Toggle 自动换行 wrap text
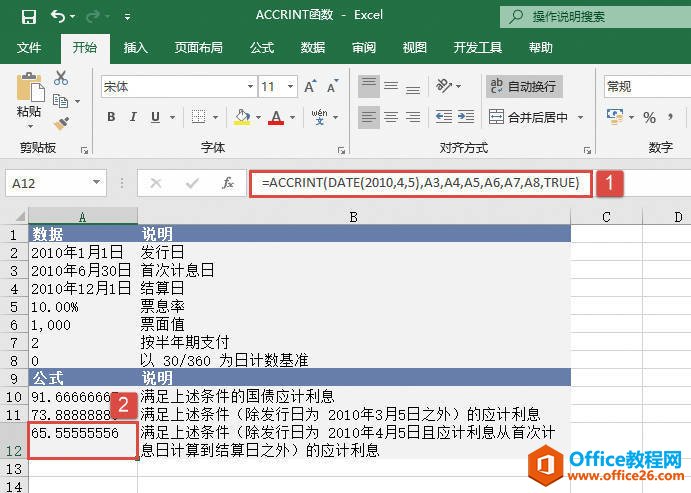Screen dimensions: 691x493 pyautogui.click(x=524, y=86)
